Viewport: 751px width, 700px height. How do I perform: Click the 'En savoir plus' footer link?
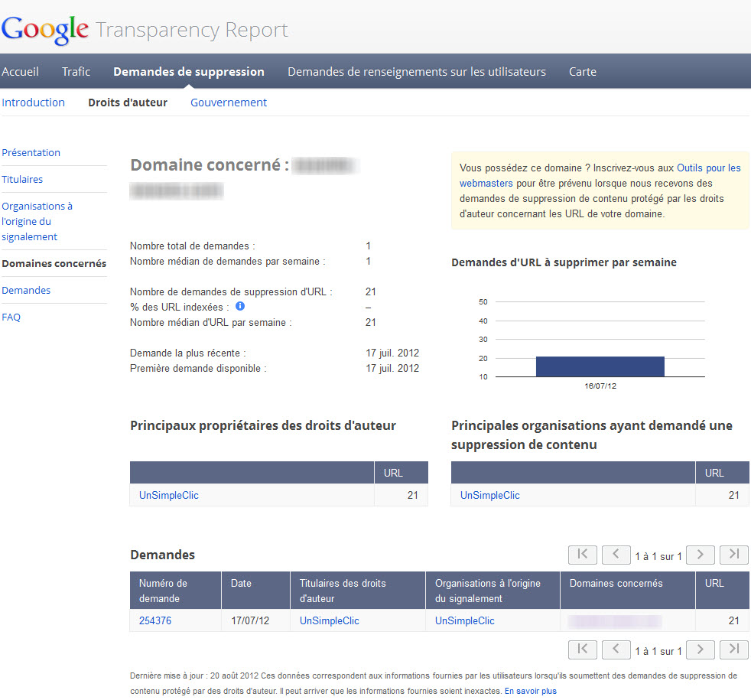tap(530, 691)
